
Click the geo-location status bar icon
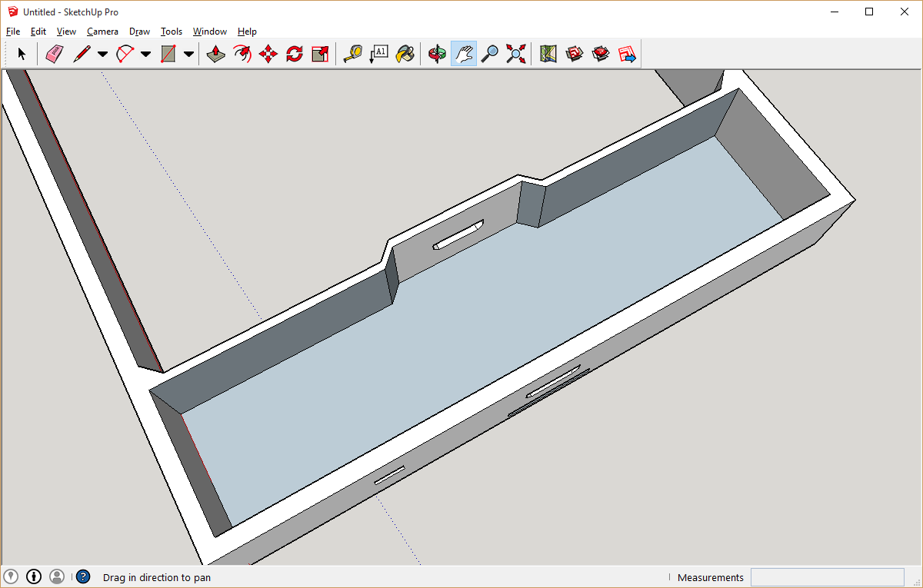click(11, 576)
